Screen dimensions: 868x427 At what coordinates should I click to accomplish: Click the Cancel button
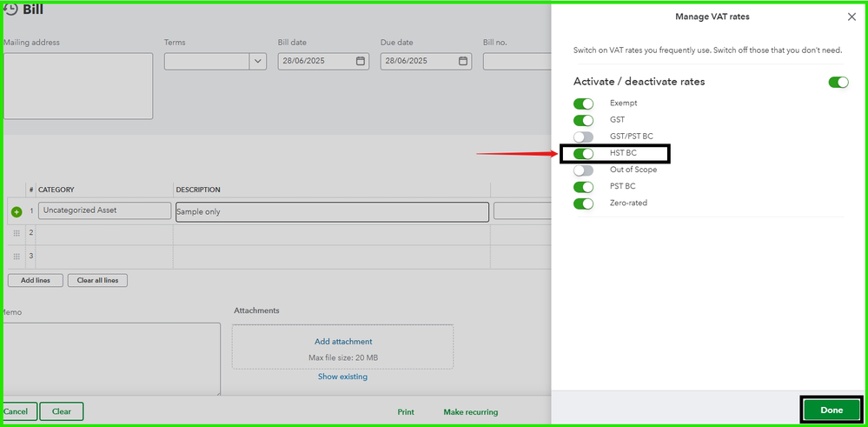click(19, 411)
